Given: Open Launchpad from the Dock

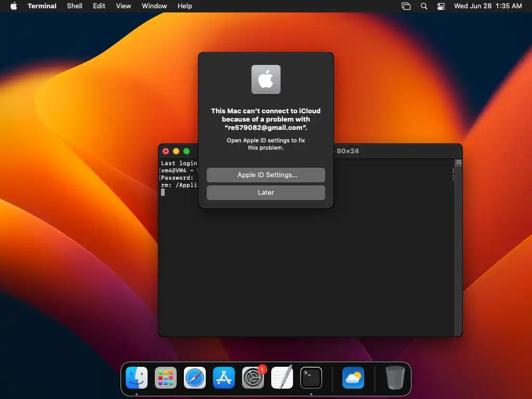Looking at the screenshot, I should (x=166, y=378).
